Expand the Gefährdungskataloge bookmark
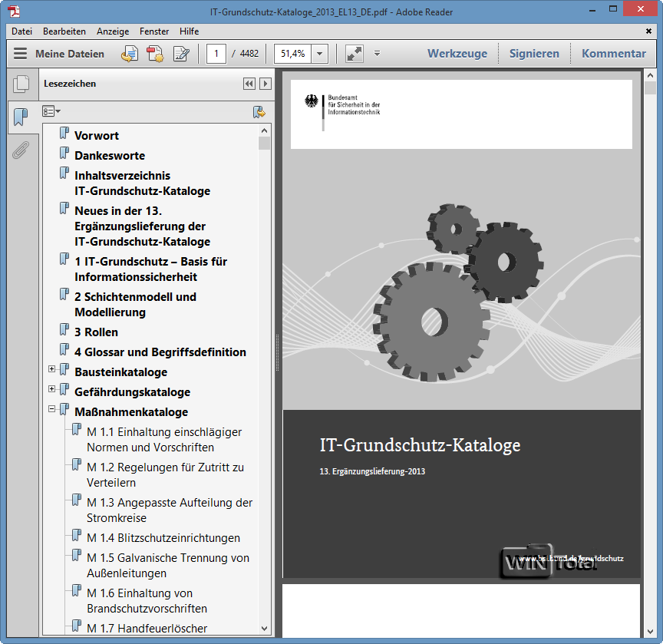This screenshot has height=644, width=663. click(51, 389)
